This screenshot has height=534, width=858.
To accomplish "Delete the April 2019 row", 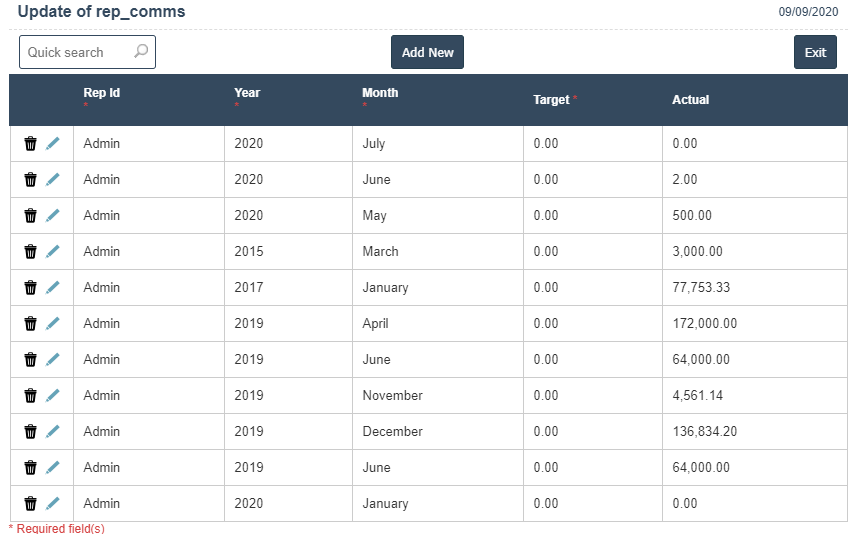I will 31,324.
